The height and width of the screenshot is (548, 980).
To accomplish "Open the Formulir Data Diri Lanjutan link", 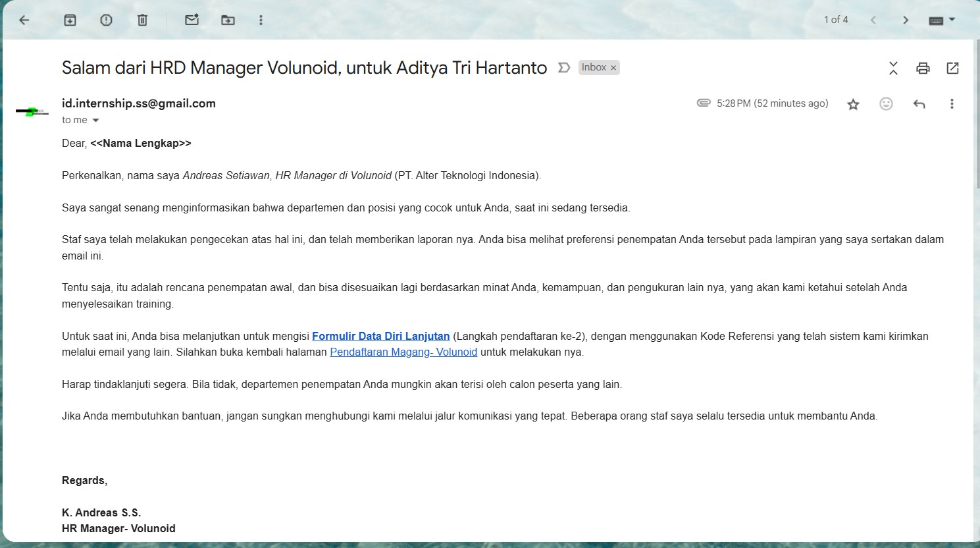I will (380, 336).
